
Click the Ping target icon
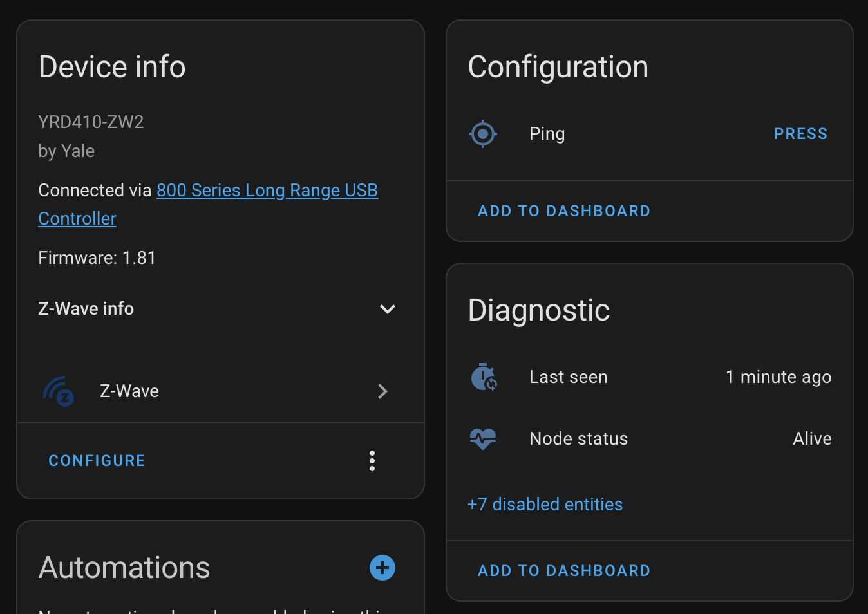483,134
